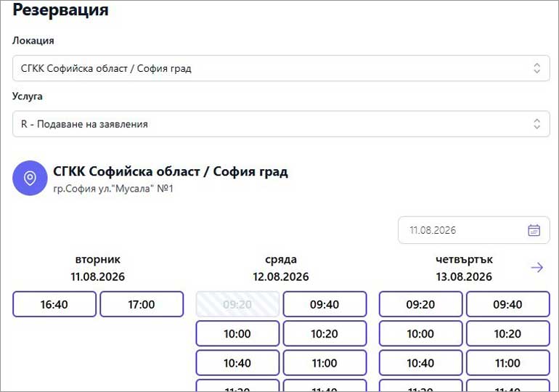The height and width of the screenshot is (392, 559).
Task: Expand the Услуга dropdown arrows
Action: click(537, 123)
